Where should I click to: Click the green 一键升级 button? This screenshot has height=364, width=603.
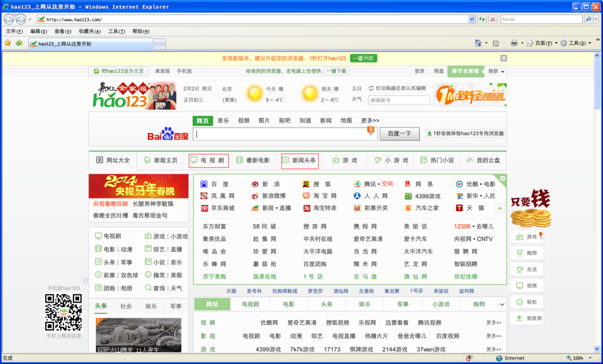364,58
